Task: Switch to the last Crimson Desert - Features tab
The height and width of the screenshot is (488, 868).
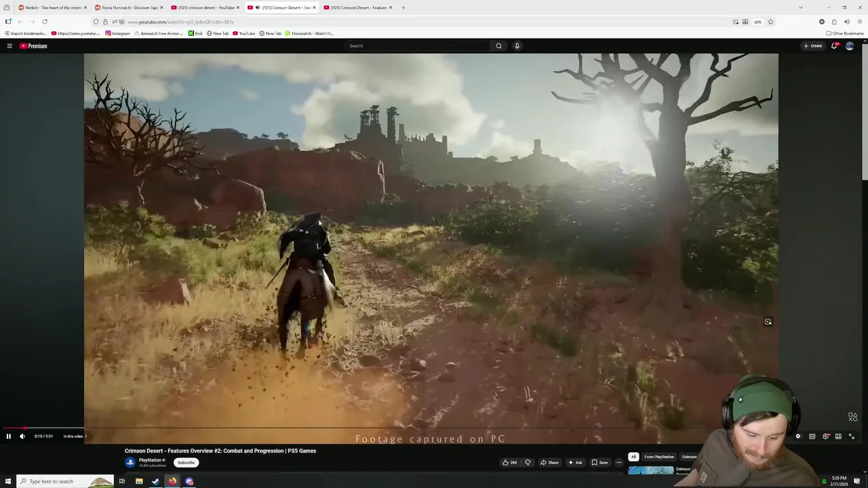Action: [358, 7]
